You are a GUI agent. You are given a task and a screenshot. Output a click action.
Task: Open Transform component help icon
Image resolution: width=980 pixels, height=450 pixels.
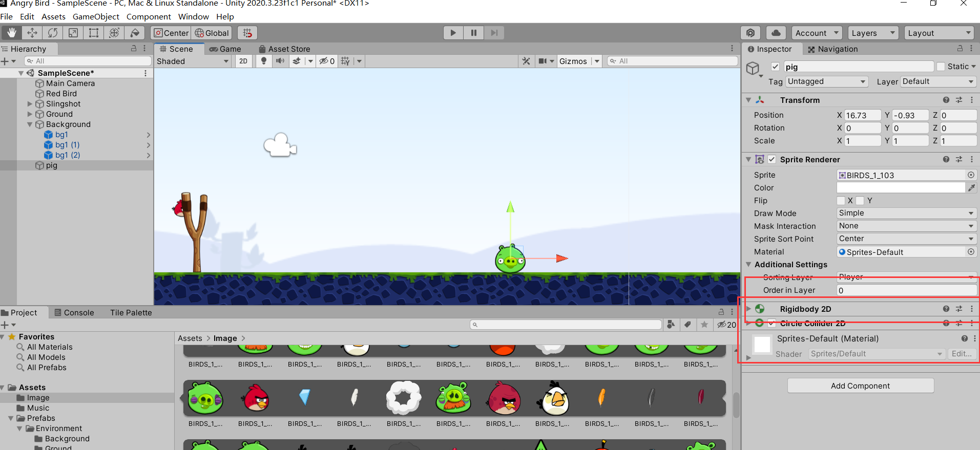[946, 100]
